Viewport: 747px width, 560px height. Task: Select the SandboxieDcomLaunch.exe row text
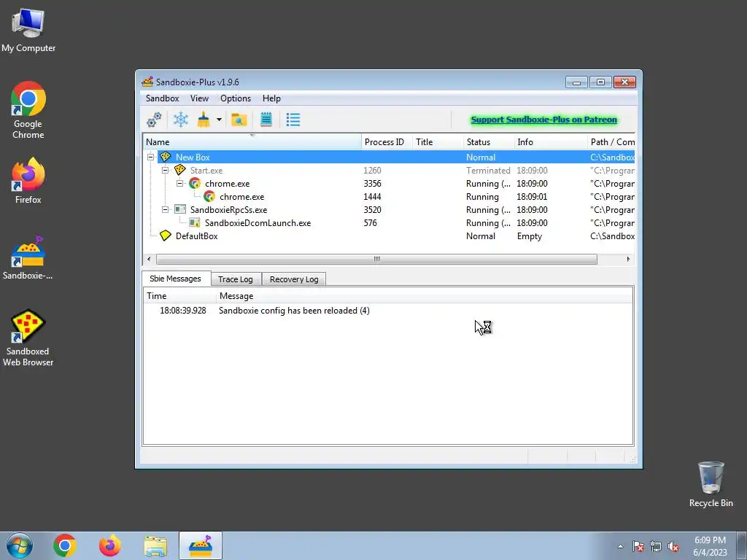point(258,223)
